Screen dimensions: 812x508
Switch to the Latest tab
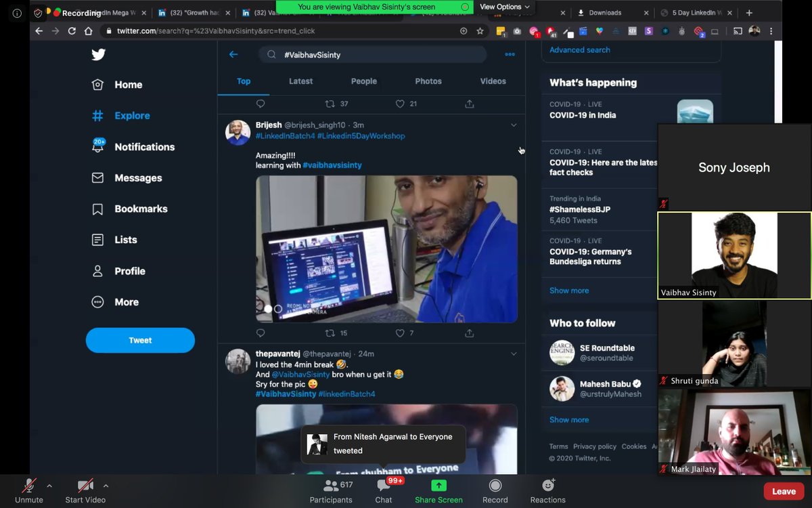(300, 81)
